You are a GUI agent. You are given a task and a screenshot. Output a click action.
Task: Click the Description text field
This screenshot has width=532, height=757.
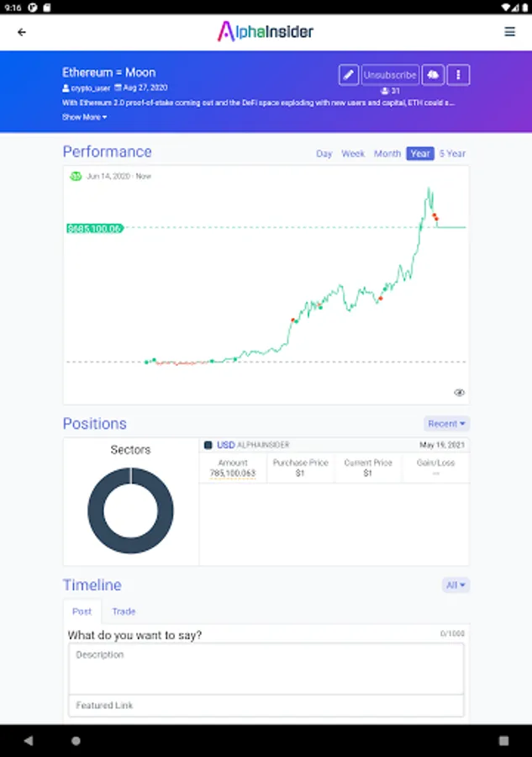(x=266, y=669)
